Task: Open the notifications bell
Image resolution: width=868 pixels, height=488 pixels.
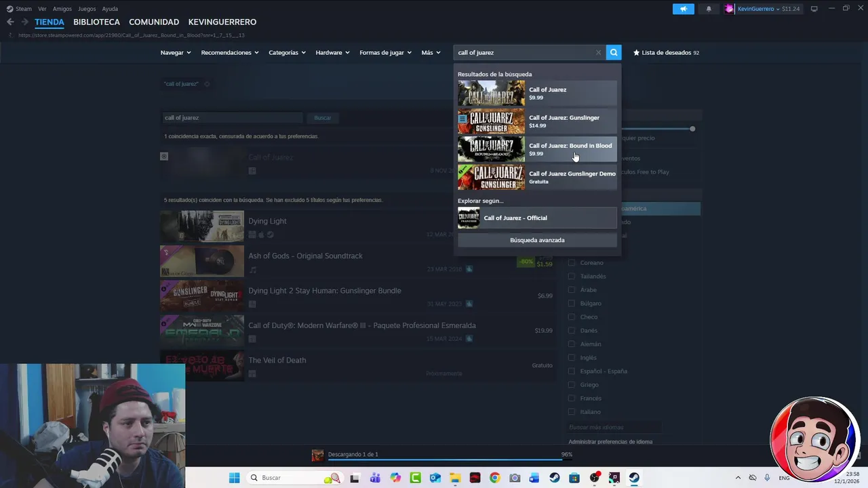Action: pos(709,9)
